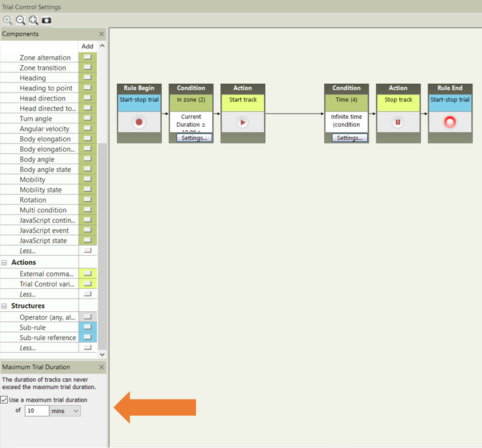Add a Head directed to condition
The height and width of the screenshot is (448, 482).
coord(88,108)
